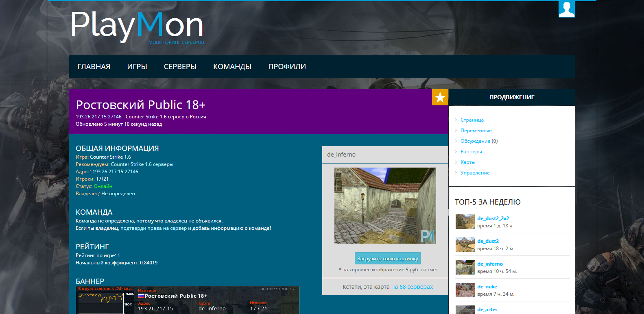Image resolution: width=644 pixels, height=314 pixels.
Task: Click the Баннеры sidebar link
Action: [x=471, y=152]
